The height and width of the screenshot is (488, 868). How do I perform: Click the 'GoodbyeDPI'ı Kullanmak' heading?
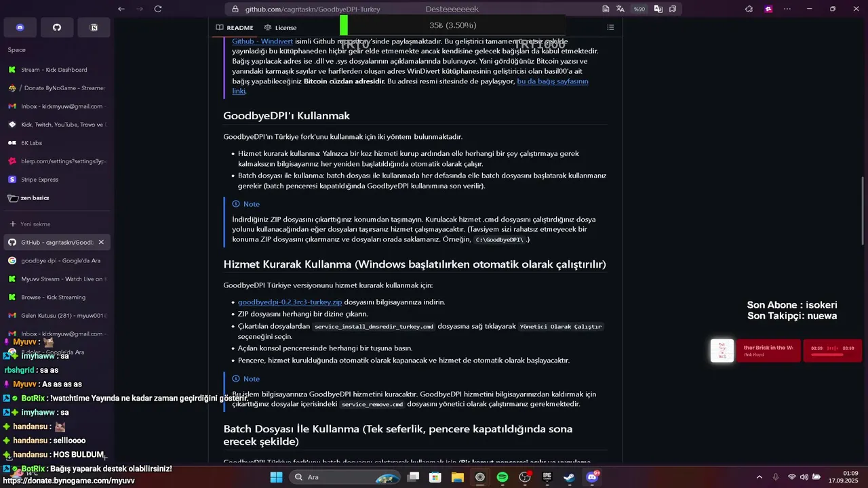tap(286, 116)
